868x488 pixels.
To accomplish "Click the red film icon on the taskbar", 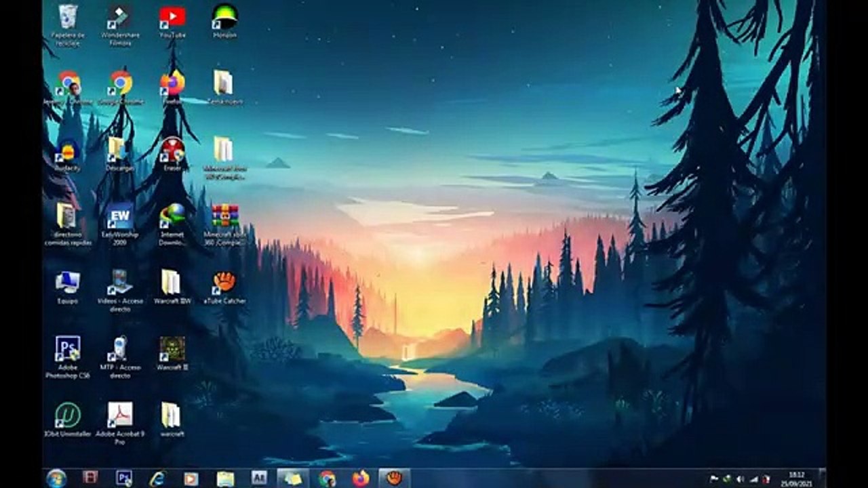I will [x=90, y=478].
